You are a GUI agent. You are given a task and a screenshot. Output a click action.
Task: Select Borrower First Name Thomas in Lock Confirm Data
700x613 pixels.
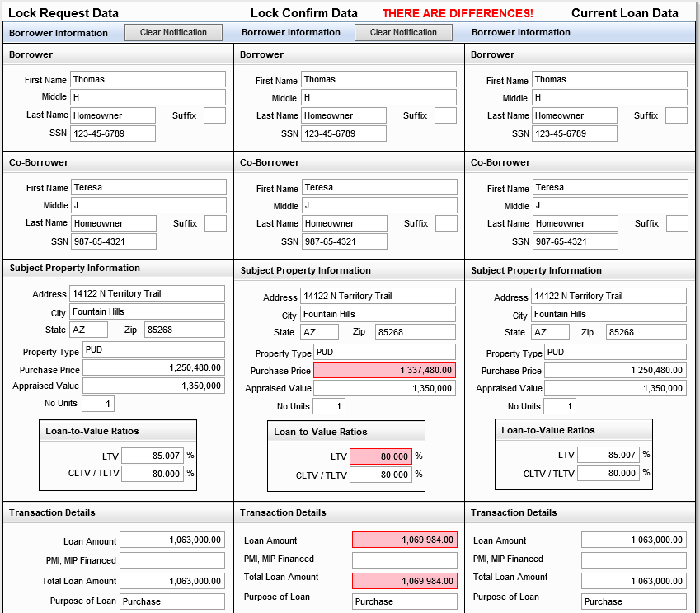tap(378, 79)
